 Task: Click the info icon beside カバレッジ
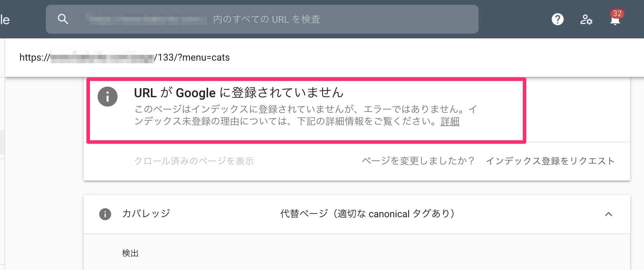coord(105,214)
